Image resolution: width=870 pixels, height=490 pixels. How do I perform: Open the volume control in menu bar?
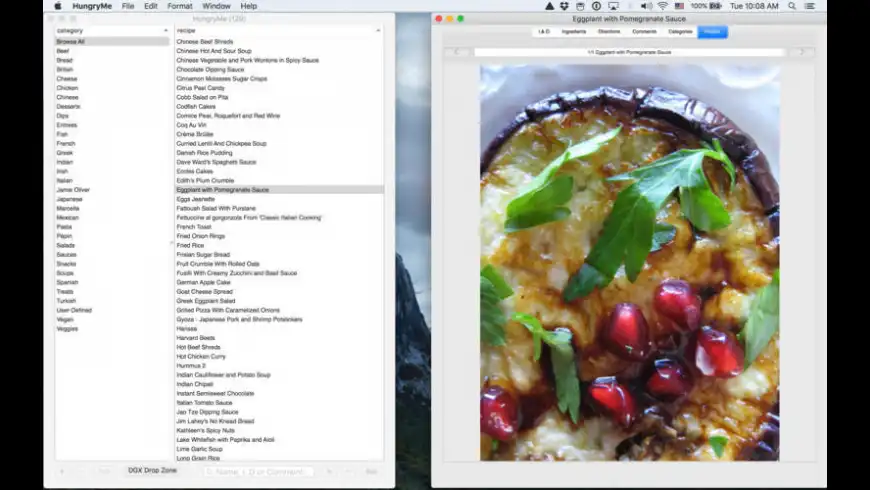pyautogui.click(x=646, y=6)
